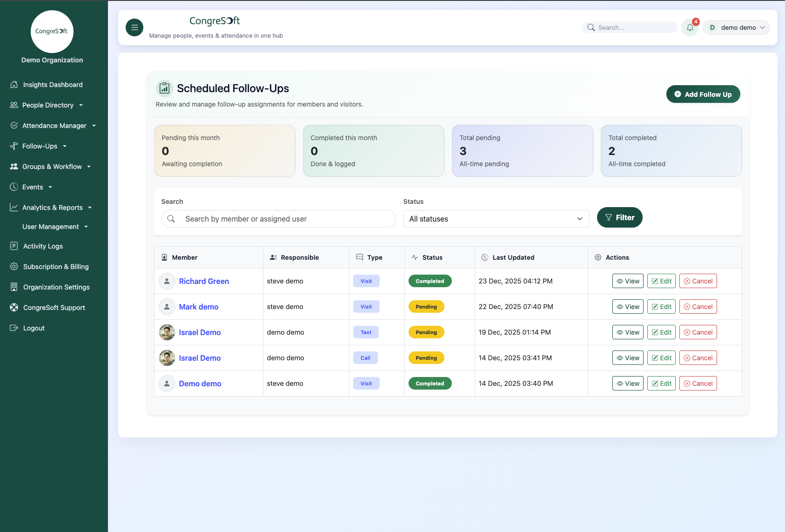
Task: Click the hamburger menu icon near CongreSoft logo
Action: [x=134, y=27]
